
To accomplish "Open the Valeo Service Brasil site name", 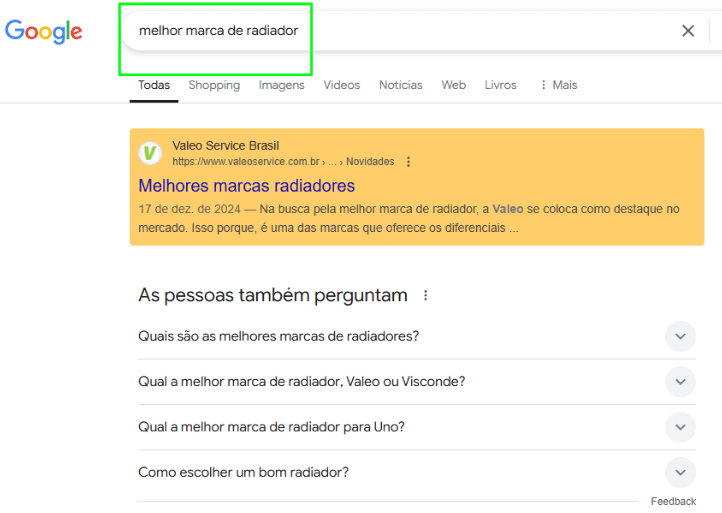I will [x=226, y=146].
